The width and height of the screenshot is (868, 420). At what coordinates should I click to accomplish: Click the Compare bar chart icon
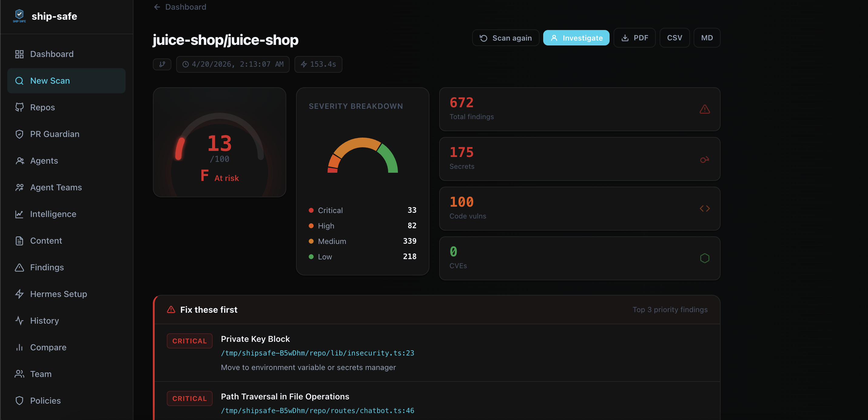click(x=19, y=347)
